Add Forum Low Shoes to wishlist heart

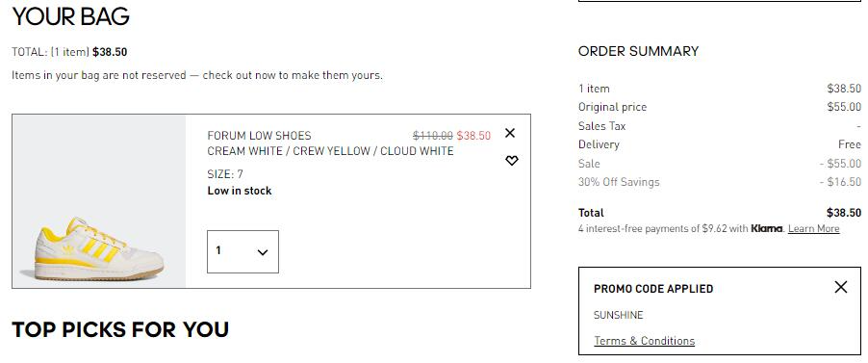pos(512,160)
